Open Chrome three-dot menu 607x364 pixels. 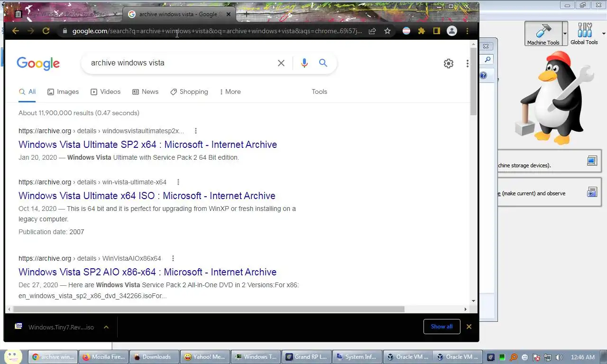tap(468, 31)
